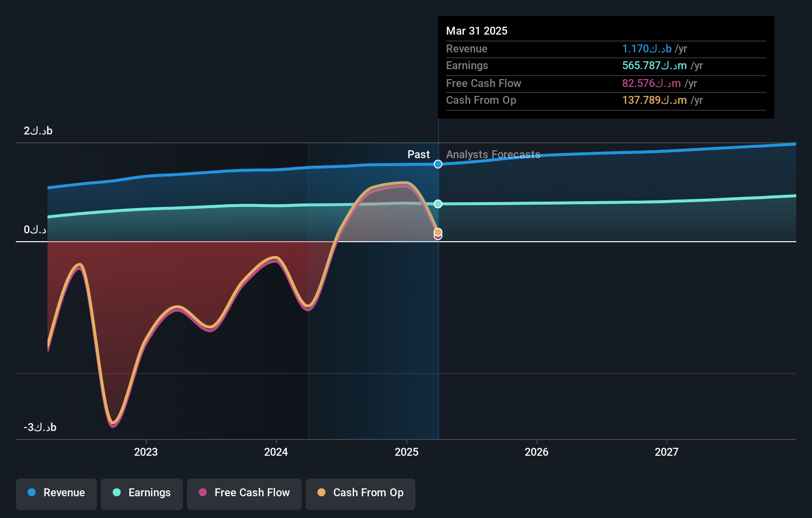812x518 pixels.
Task: Click the Revenue value 1.170 in tooltip
Action: pyautogui.click(x=647, y=48)
